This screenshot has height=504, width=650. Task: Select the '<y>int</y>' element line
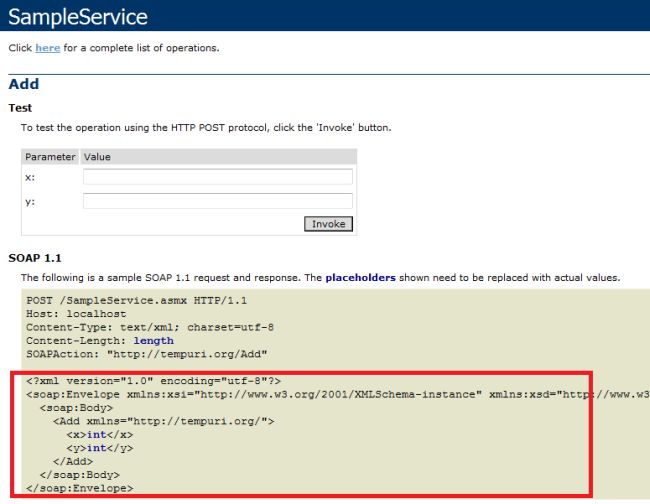(x=100, y=448)
